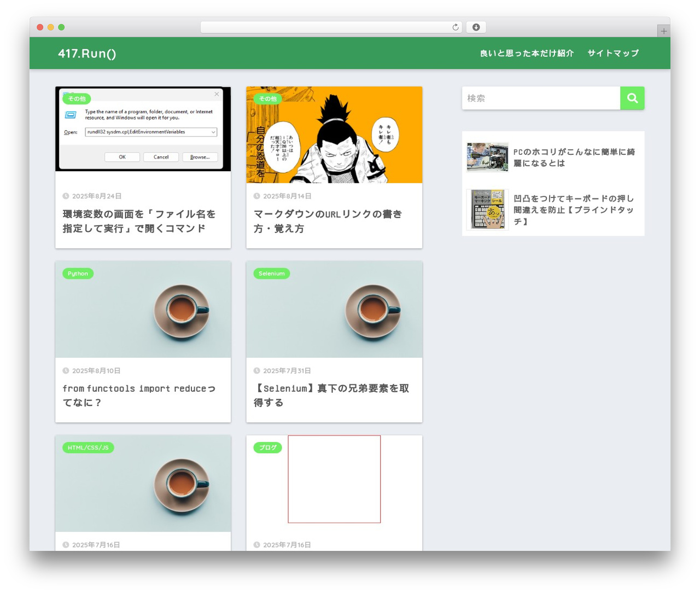Screen dimensions: 700x593
Task: Reload the page with the refresh icon
Action: click(456, 27)
